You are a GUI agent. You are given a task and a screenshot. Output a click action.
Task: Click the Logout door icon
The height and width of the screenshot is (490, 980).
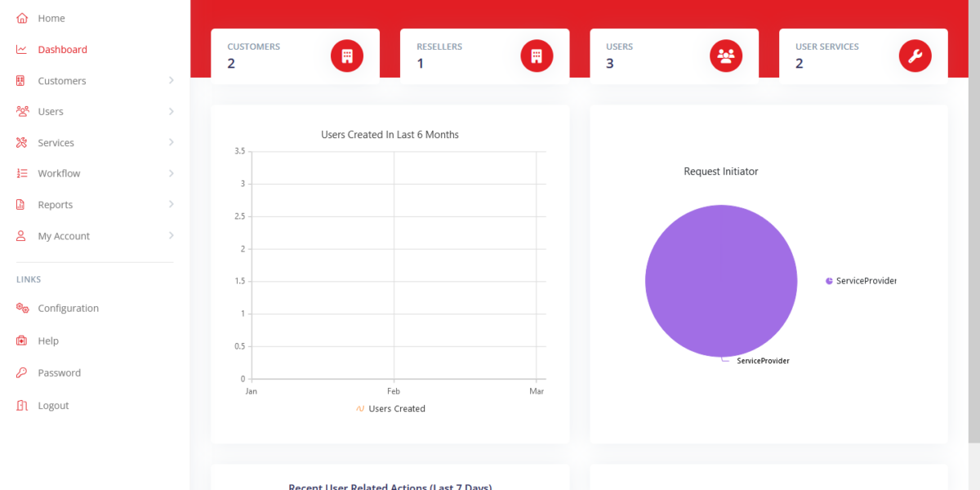tap(22, 406)
